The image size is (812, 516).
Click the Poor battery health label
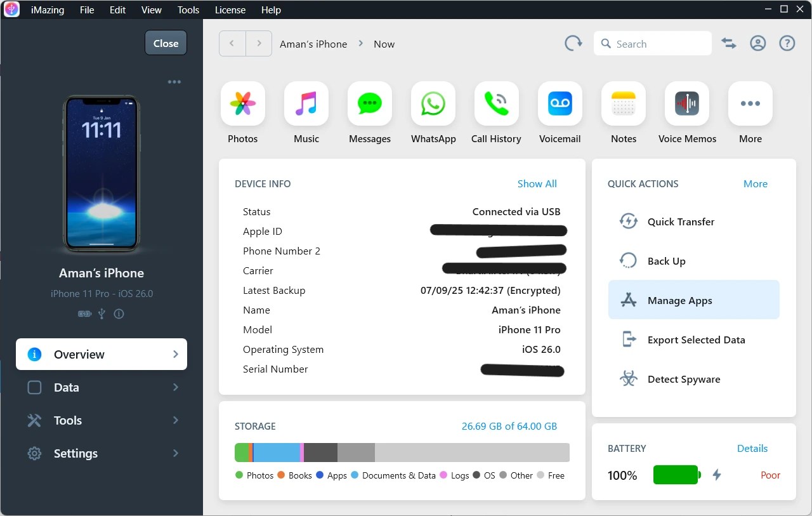tap(770, 475)
